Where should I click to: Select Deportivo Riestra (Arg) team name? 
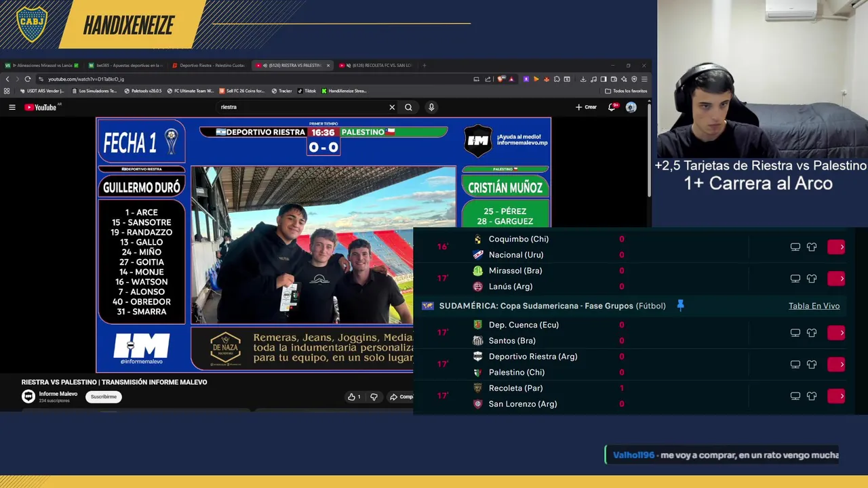[x=533, y=357]
